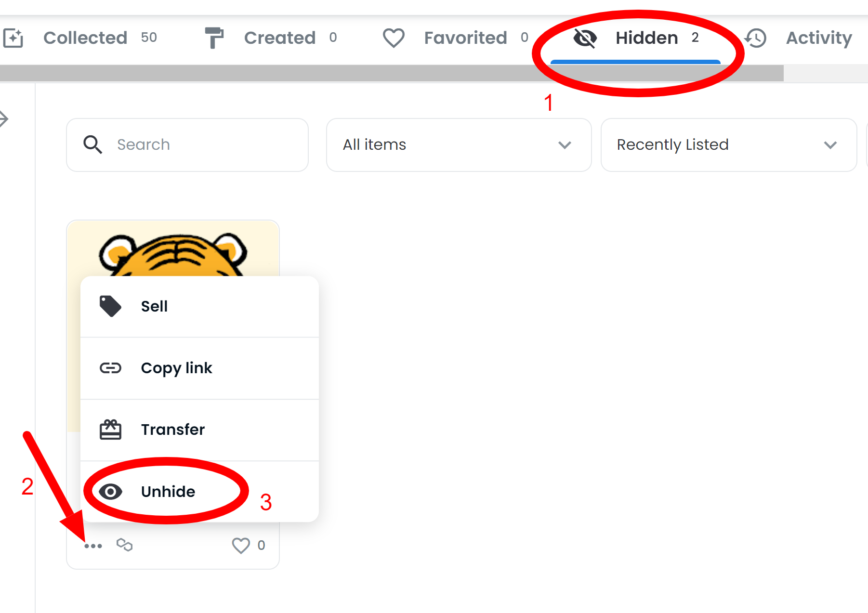Switch to the Collected tab
868x613 pixels.
point(85,38)
